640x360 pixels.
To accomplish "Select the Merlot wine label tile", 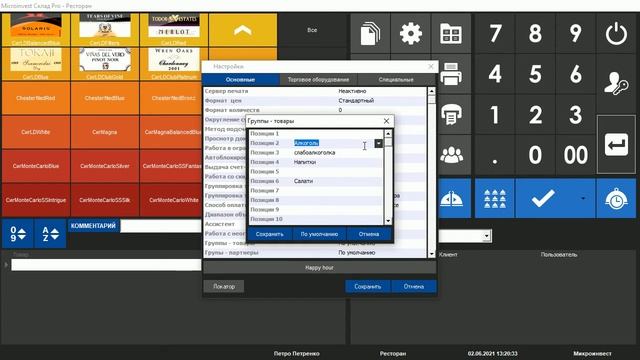I will click(x=174, y=30).
